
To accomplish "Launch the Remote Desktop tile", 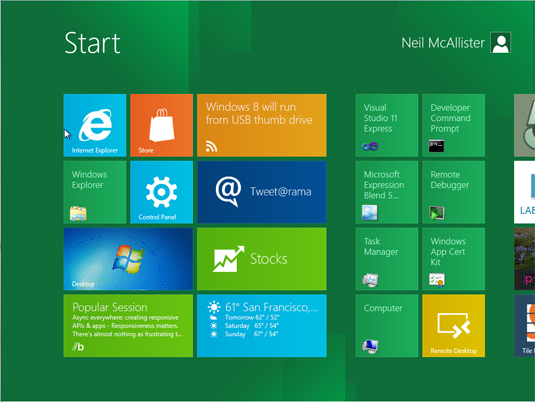I will pos(453,326).
